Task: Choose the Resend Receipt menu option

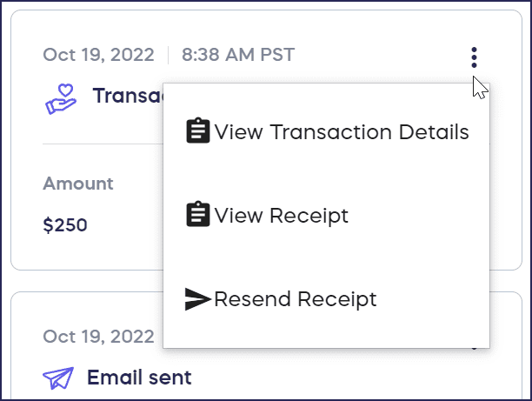Action: click(295, 299)
